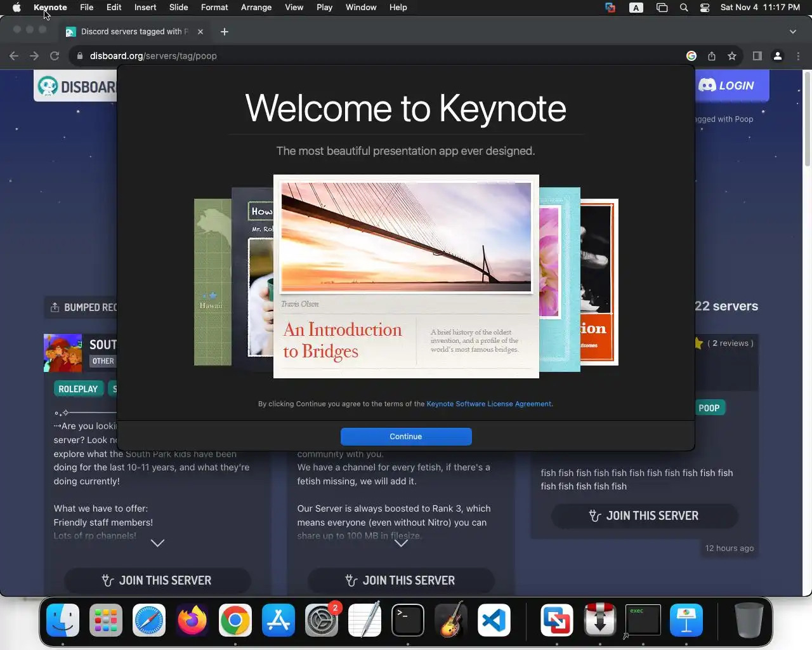This screenshot has width=812, height=650.
Task: Expand the Chrome tab search dropdown
Action: tap(792, 31)
